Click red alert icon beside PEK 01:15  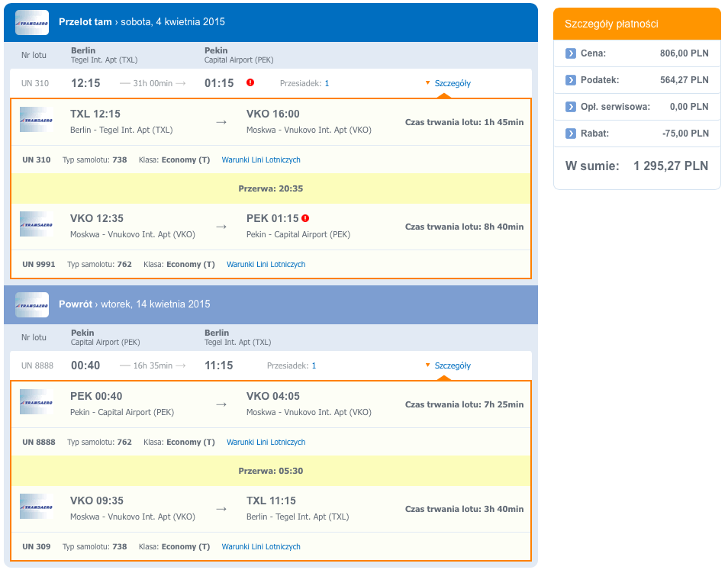pos(305,218)
